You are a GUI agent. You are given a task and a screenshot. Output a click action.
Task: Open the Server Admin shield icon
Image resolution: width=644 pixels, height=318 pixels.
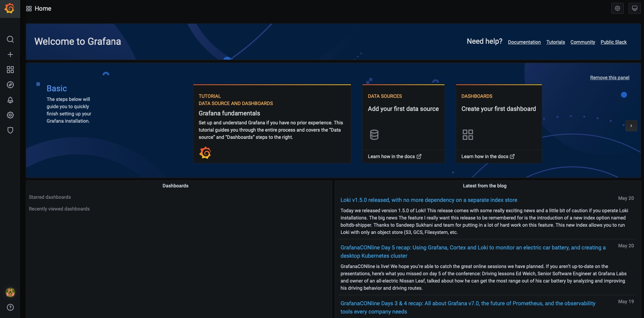pyautogui.click(x=10, y=130)
